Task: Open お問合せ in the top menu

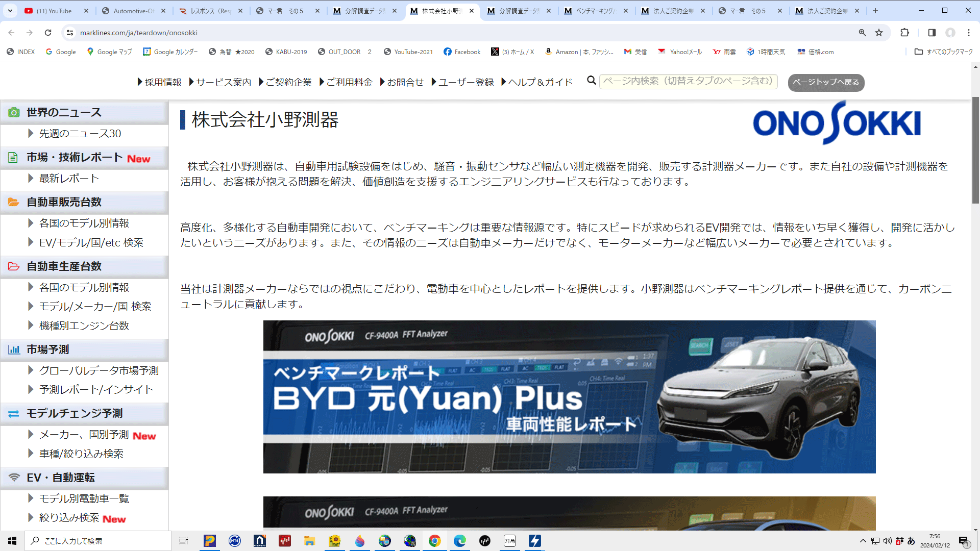Action: (x=402, y=82)
